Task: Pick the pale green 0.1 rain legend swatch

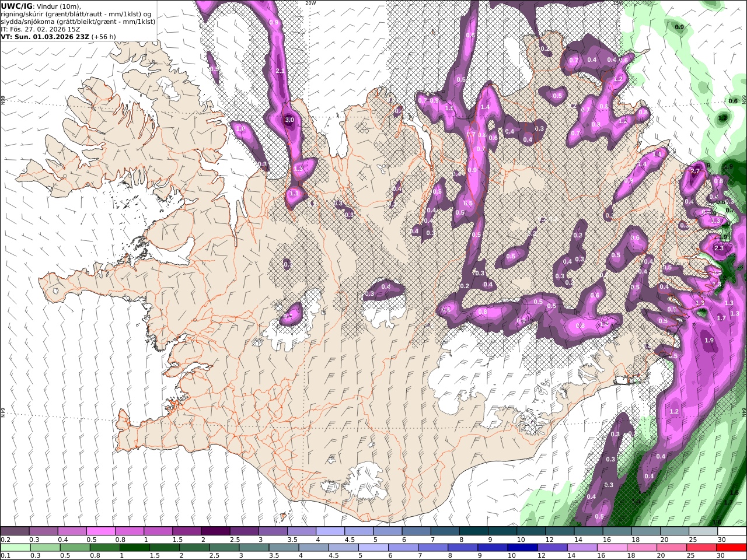Action: tap(15, 548)
